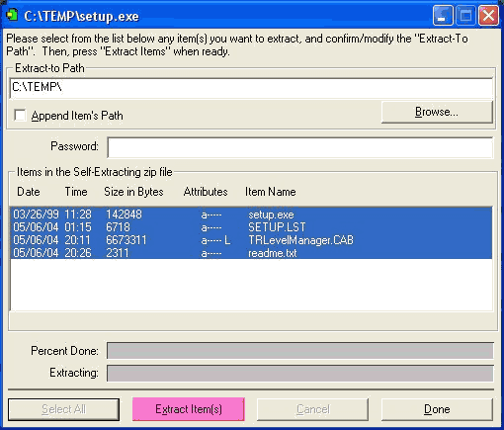504x430 pixels.
Task: Click the setup.exe title bar app icon
Action: point(12,15)
